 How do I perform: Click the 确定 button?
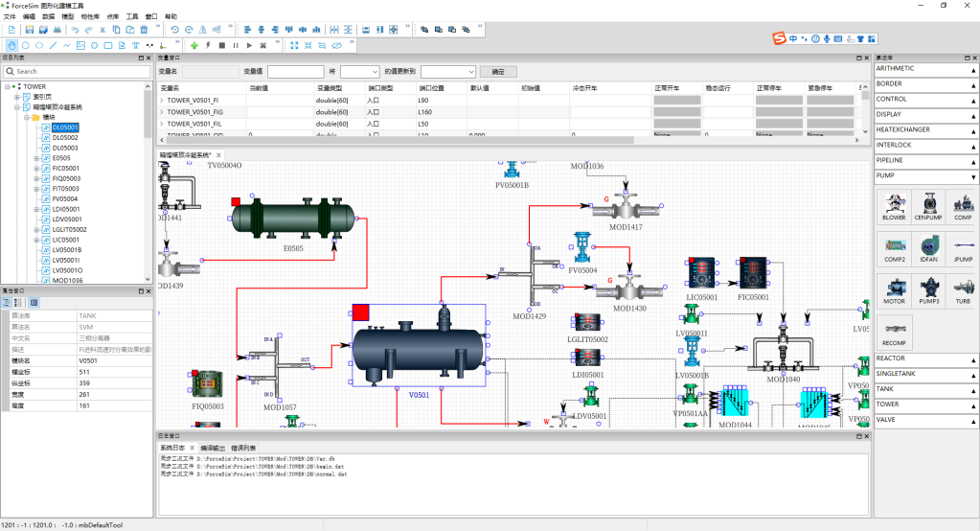pos(497,72)
